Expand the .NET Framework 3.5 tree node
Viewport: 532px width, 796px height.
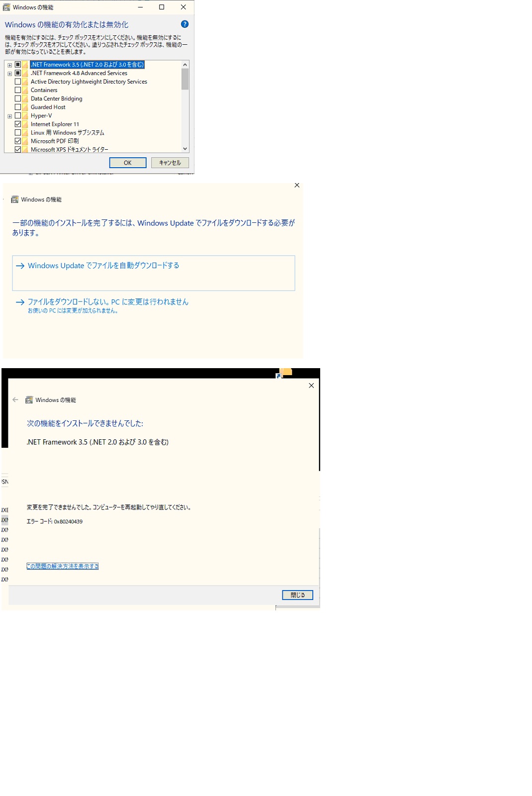[x=10, y=65]
